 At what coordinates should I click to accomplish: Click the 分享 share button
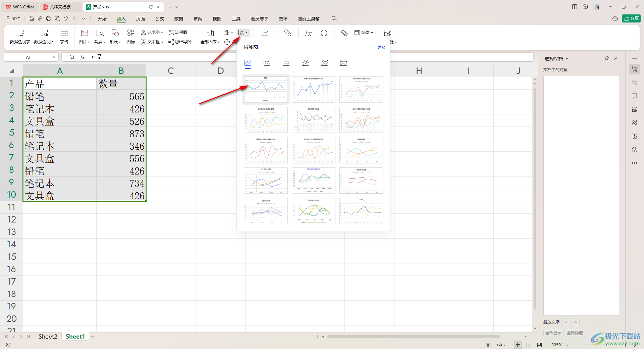coord(631,18)
